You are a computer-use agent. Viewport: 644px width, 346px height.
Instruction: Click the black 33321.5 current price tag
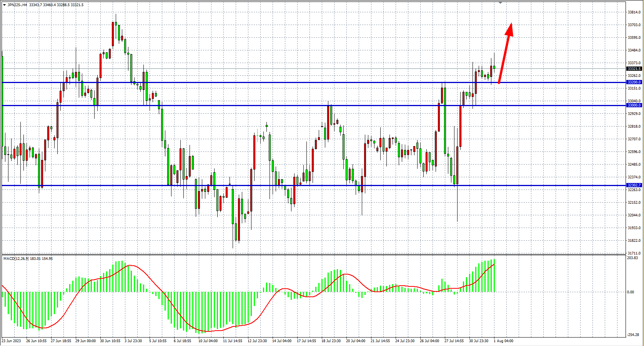pos(634,69)
